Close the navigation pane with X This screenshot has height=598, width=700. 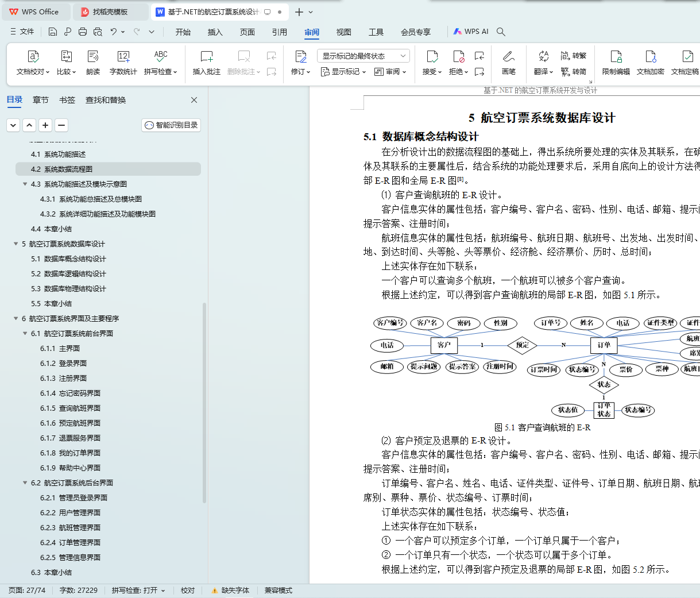click(x=194, y=100)
